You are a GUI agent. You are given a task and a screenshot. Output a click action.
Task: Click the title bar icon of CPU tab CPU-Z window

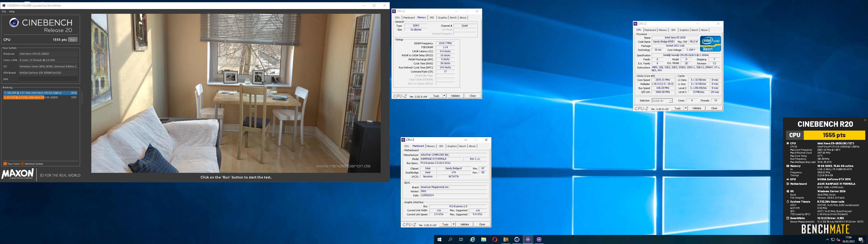pyautogui.click(x=635, y=24)
